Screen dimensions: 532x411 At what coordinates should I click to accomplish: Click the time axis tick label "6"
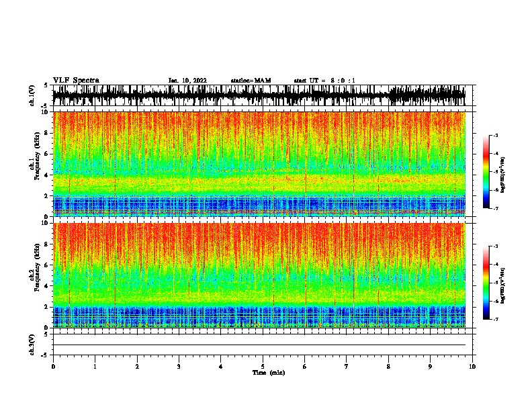click(305, 367)
